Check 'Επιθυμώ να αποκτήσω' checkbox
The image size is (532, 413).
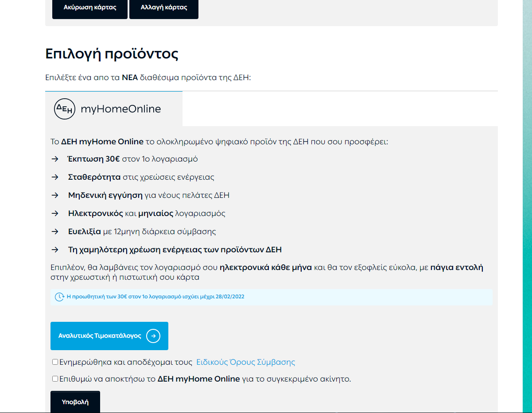(x=55, y=379)
